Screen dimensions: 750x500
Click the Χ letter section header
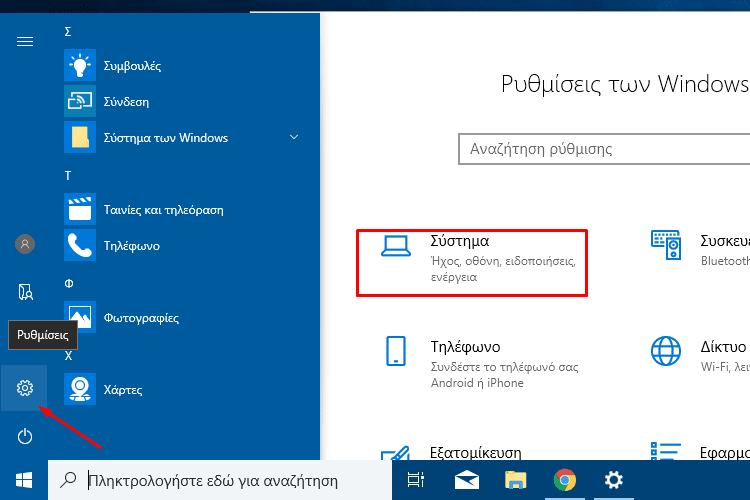coord(68,356)
